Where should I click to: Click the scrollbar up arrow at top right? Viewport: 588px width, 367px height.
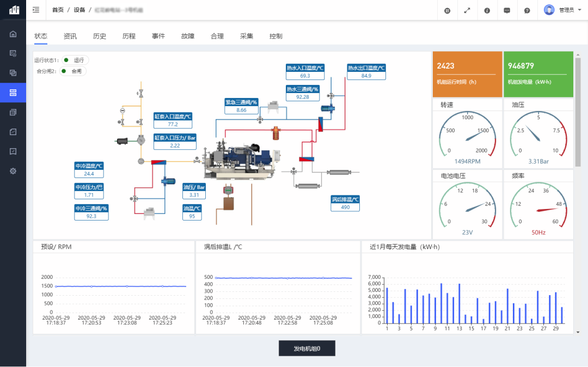point(578,54)
